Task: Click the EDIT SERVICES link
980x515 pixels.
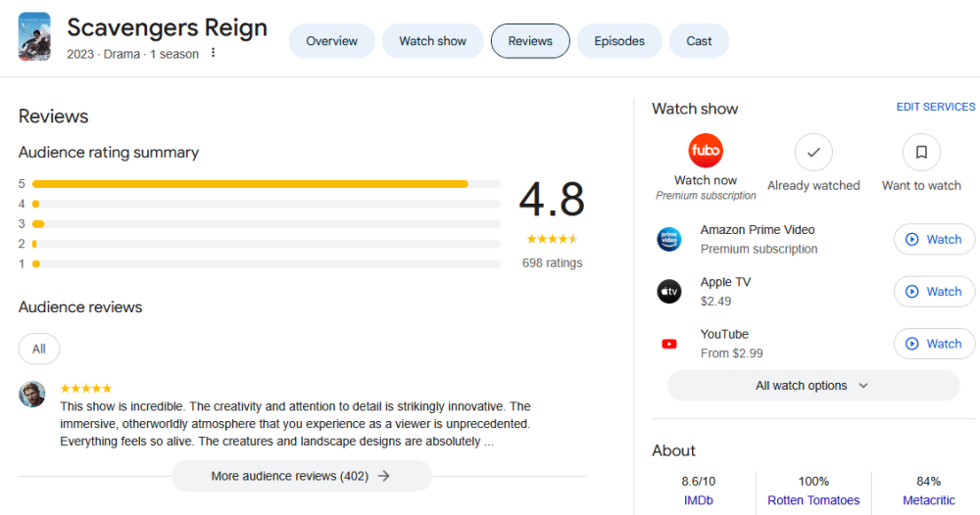Action: 935,107
